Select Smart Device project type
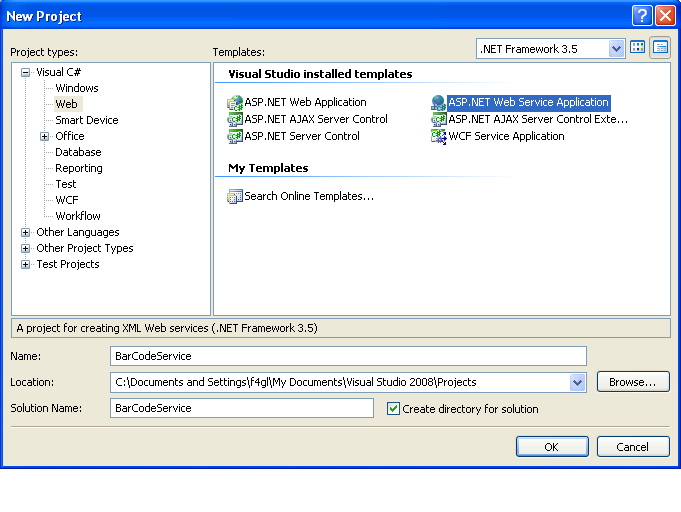The image size is (681, 512). tap(87, 120)
